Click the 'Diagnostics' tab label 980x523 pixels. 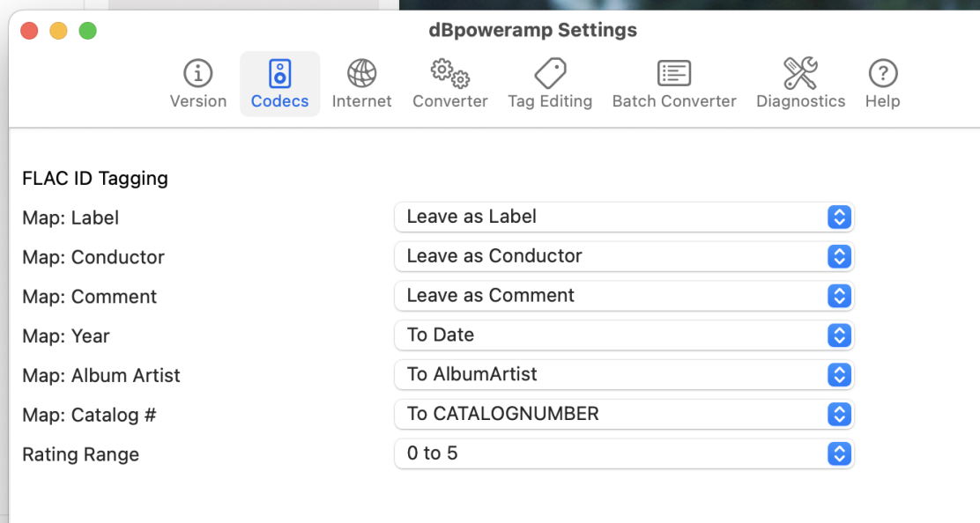pos(800,101)
